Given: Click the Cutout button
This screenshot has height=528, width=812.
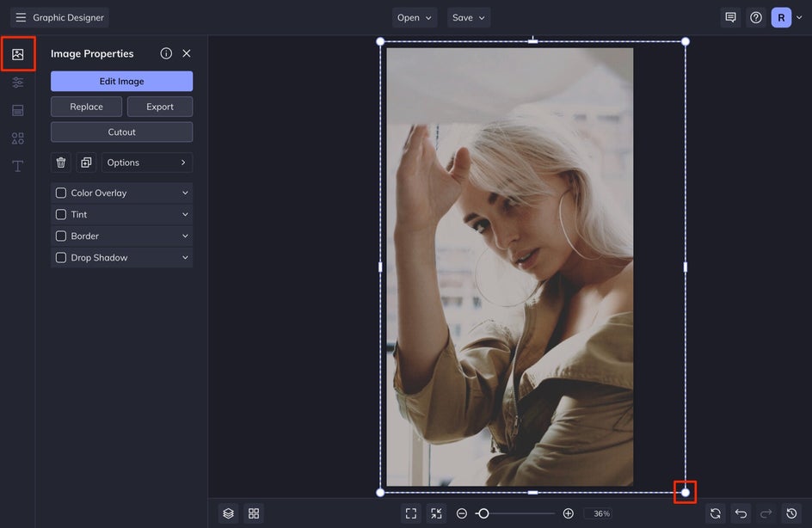Looking at the screenshot, I should pos(121,132).
